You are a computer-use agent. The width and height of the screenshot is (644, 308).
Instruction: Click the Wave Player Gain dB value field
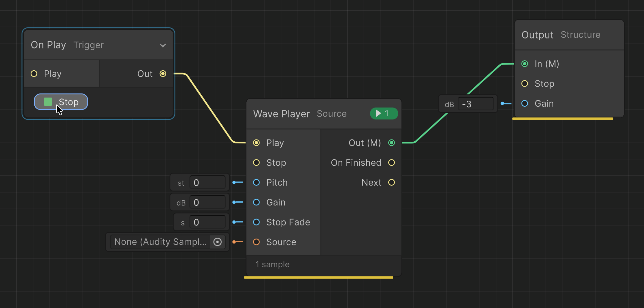click(208, 203)
